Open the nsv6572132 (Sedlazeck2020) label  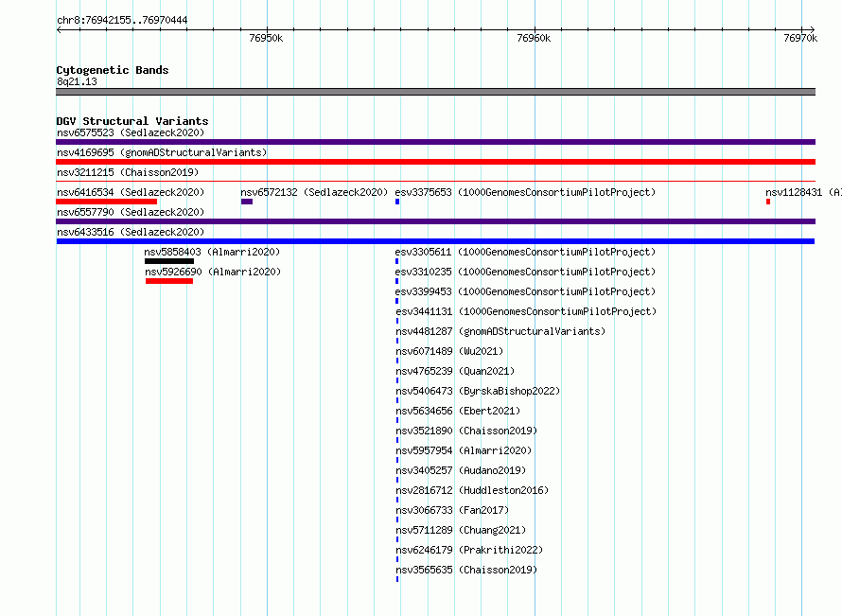point(314,192)
